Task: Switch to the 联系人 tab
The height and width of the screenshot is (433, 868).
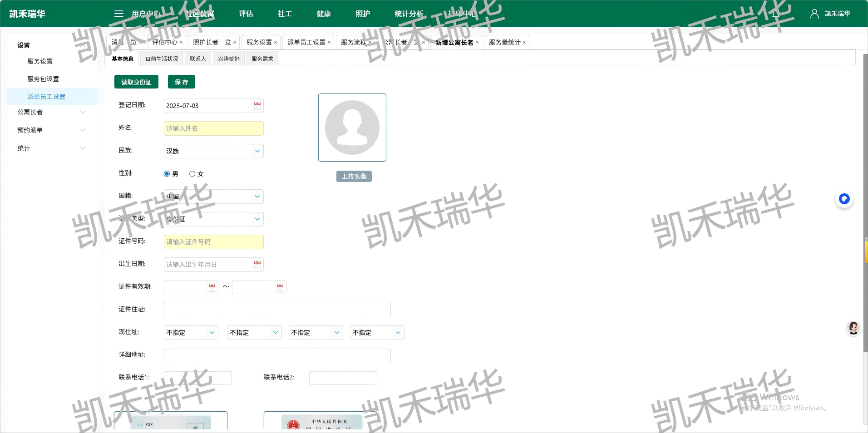Action: tap(197, 58)
